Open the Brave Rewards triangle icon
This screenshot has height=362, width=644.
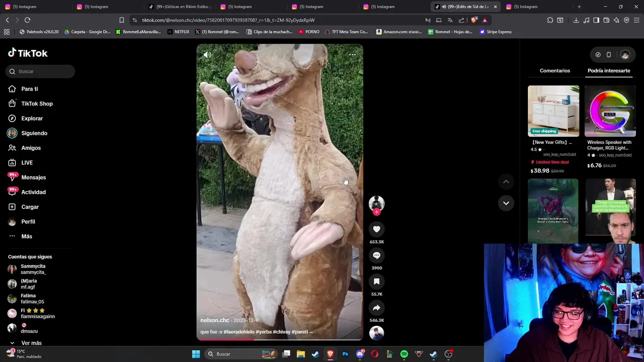485,20
